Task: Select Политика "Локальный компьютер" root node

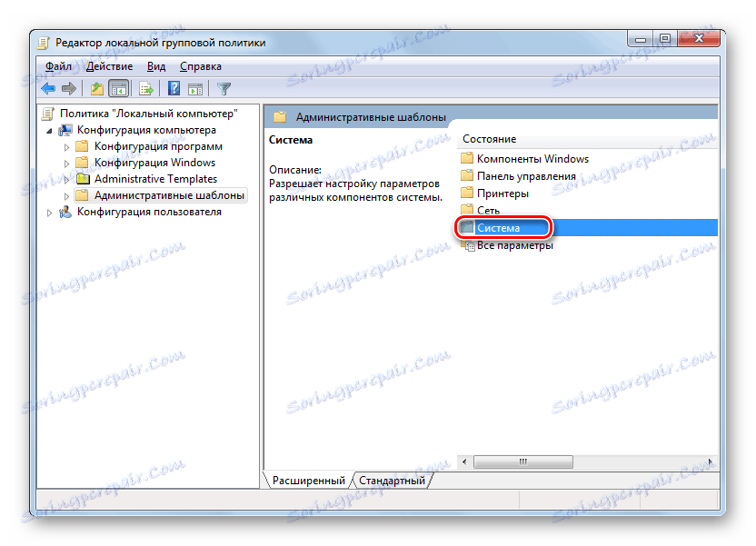Action: click(148, 114)
